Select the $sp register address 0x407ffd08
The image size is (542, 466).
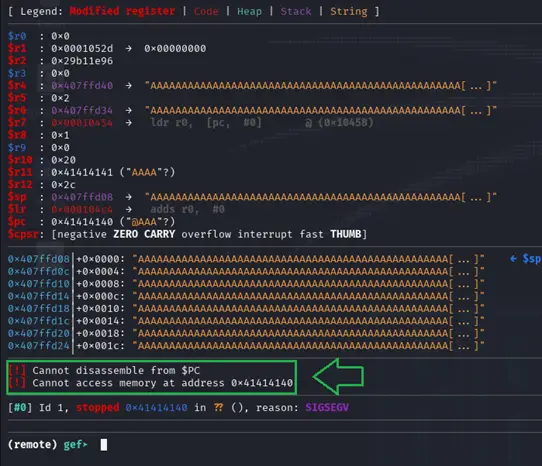(82, 197)
